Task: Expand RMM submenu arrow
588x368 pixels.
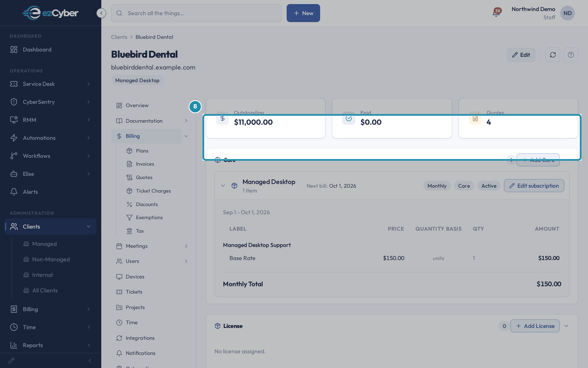Action: 88,120
